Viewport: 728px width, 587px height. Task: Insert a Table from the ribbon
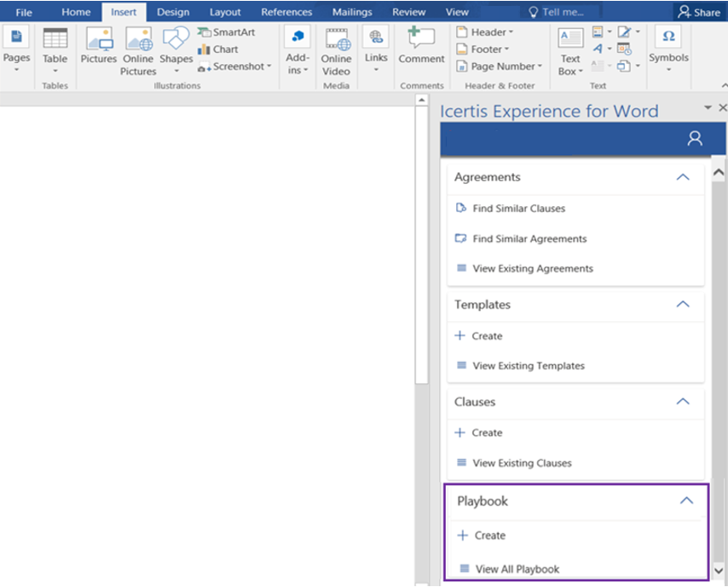(55, 48)
